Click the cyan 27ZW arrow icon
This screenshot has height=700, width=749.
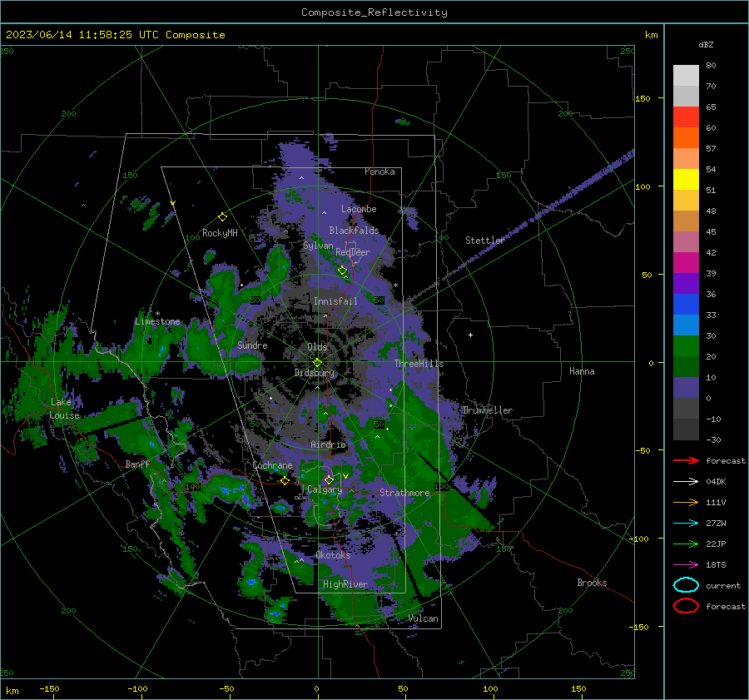pos(686,524)
